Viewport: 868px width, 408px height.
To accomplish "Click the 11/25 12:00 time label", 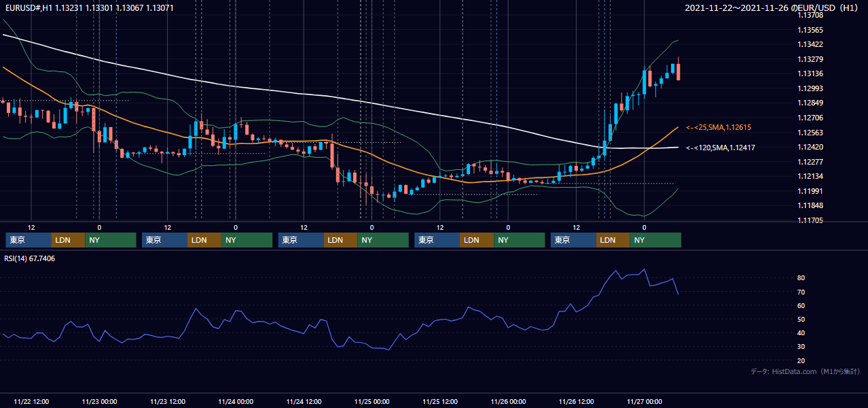I will (x=439, y=401).
